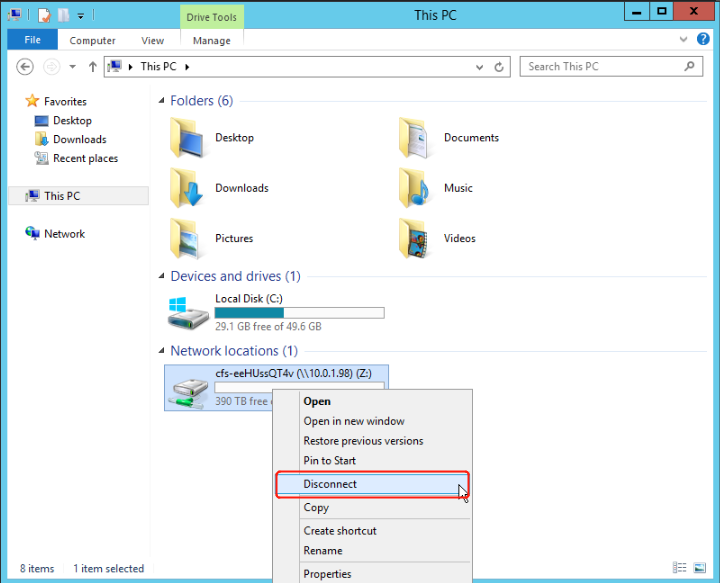Go back with the Back arrow button
Screen dimensions: 720x583
pyautogui.click(x=25, y=67)
